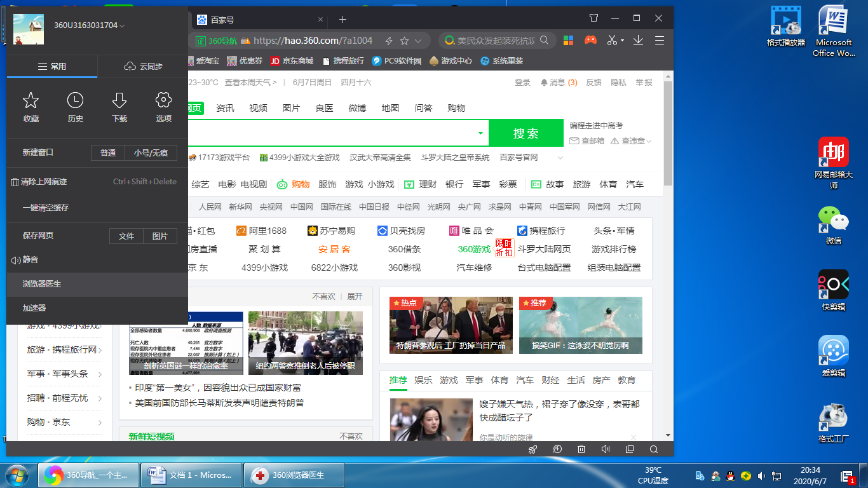Switch to the 常用 tab in menu
868x488 pixels.
[x=52, y=66]
